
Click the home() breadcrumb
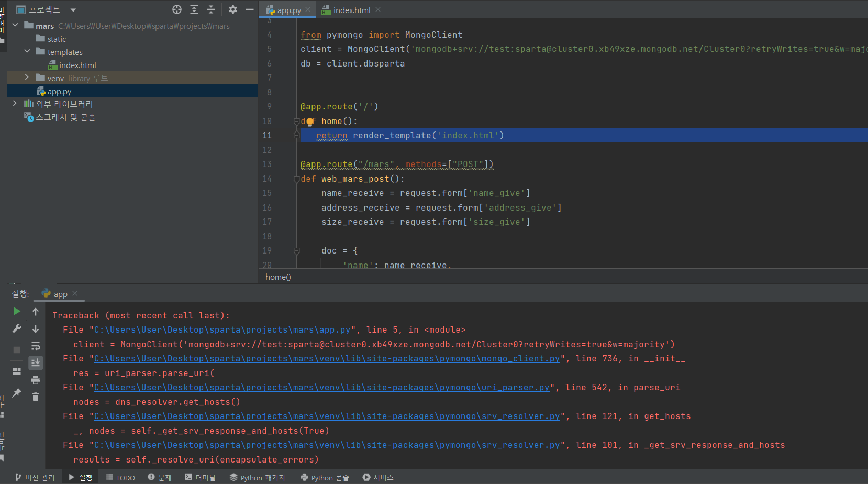pyautogui.click(x=278, y=277)
